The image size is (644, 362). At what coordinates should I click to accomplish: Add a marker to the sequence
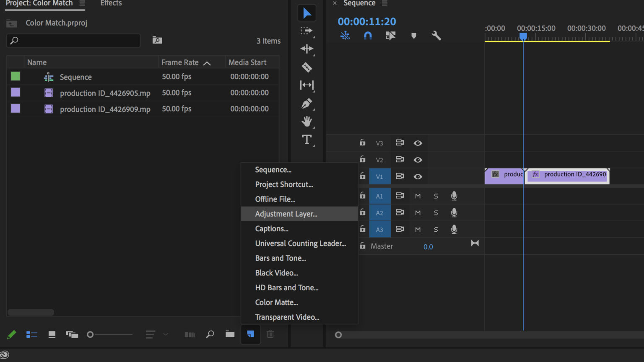click(x=413, y=36)
